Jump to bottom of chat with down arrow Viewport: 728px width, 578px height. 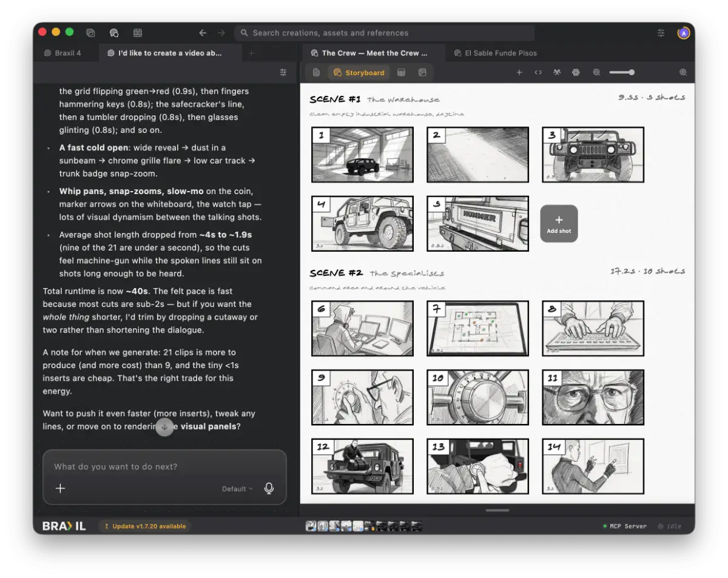(165, 426)
